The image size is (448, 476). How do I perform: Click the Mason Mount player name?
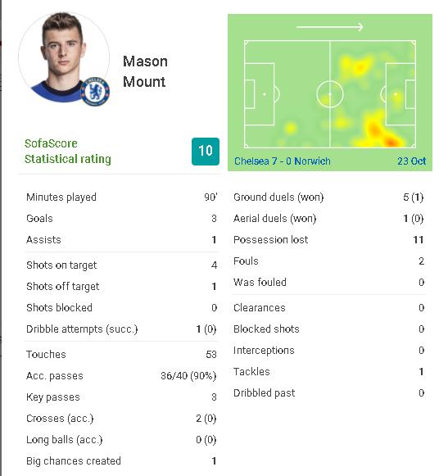tap(145, 71)
